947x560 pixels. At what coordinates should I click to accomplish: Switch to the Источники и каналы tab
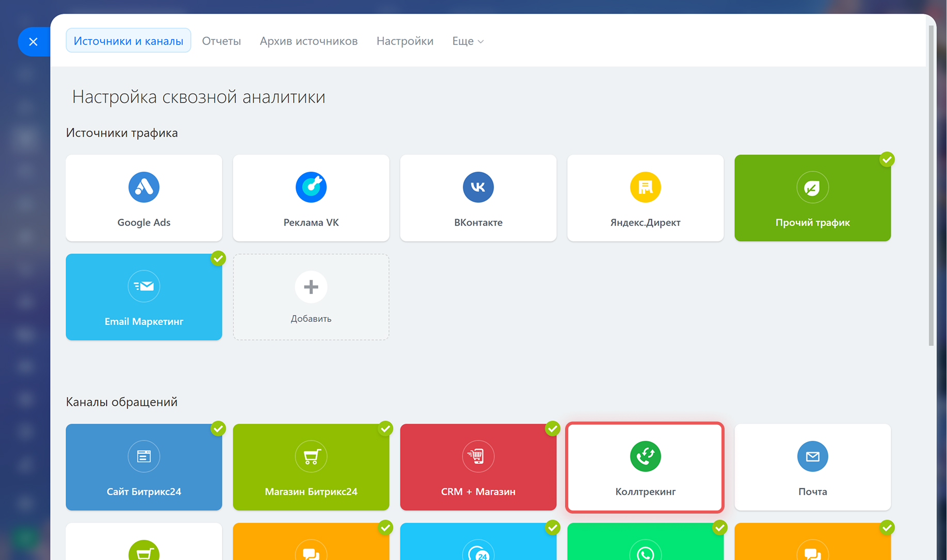[129, 41]
